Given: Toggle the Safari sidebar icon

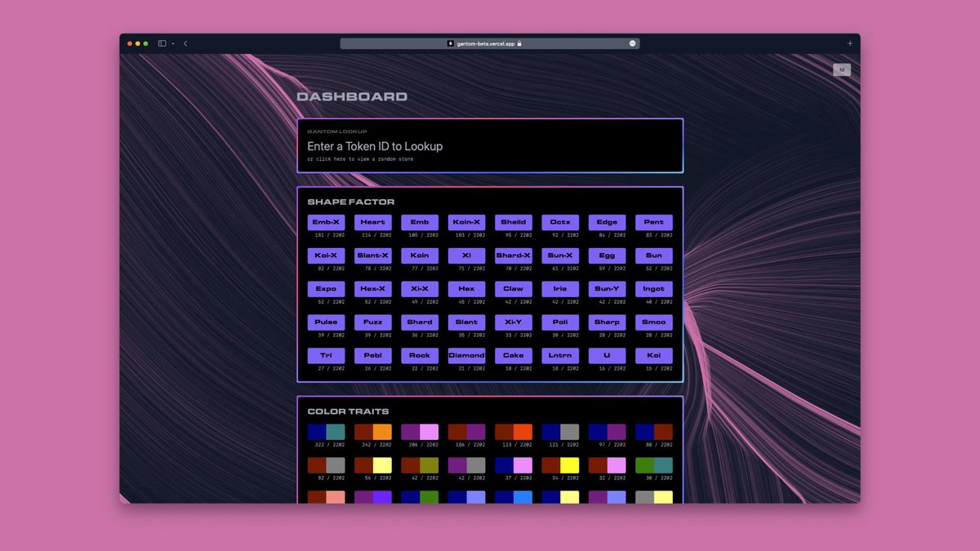Looking at the screenshot, I should coord(162,43).
